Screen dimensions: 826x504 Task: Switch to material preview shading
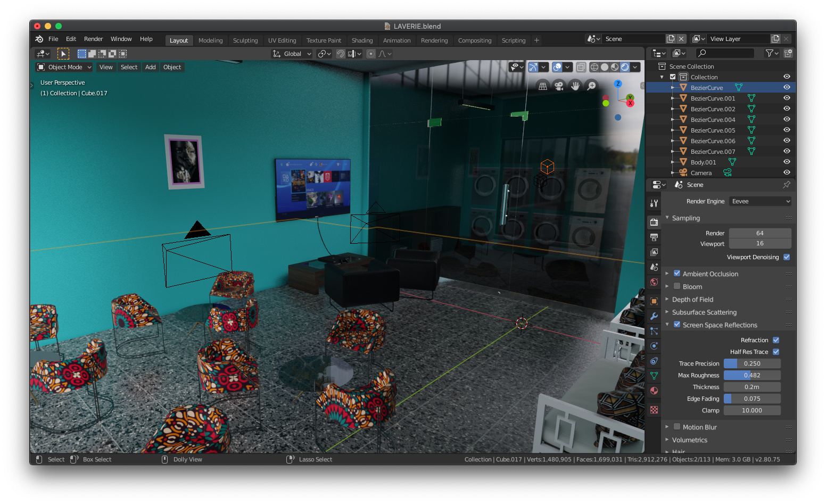coord(615,67)
